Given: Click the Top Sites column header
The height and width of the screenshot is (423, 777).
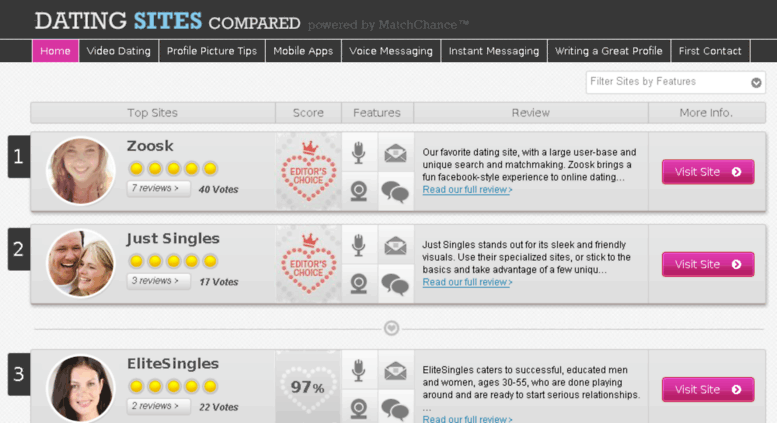Looking at the screenshot, I should tap(153, 113).
